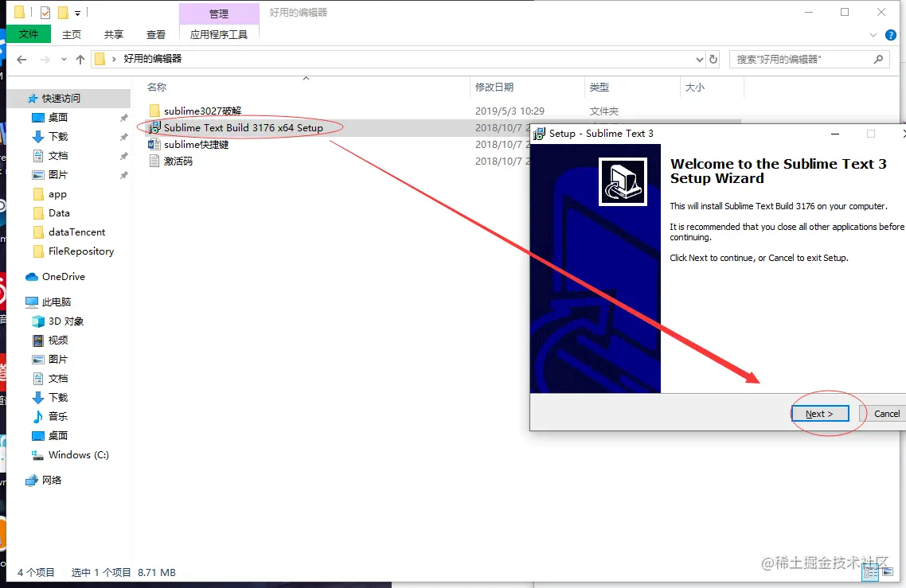Open the FileRepository folder
The image size is (906, 588).
tap(81, 251)
